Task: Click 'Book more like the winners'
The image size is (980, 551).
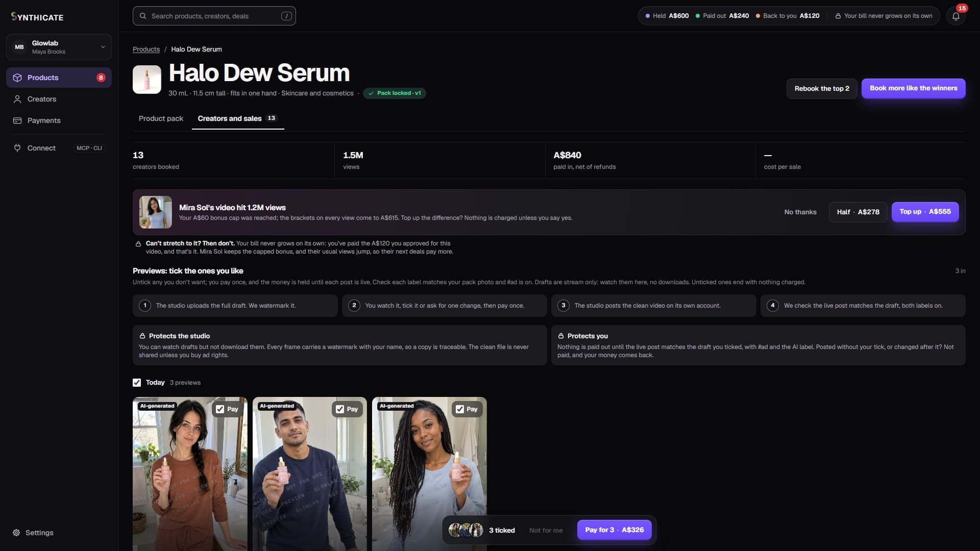Action: coord(913,88)
